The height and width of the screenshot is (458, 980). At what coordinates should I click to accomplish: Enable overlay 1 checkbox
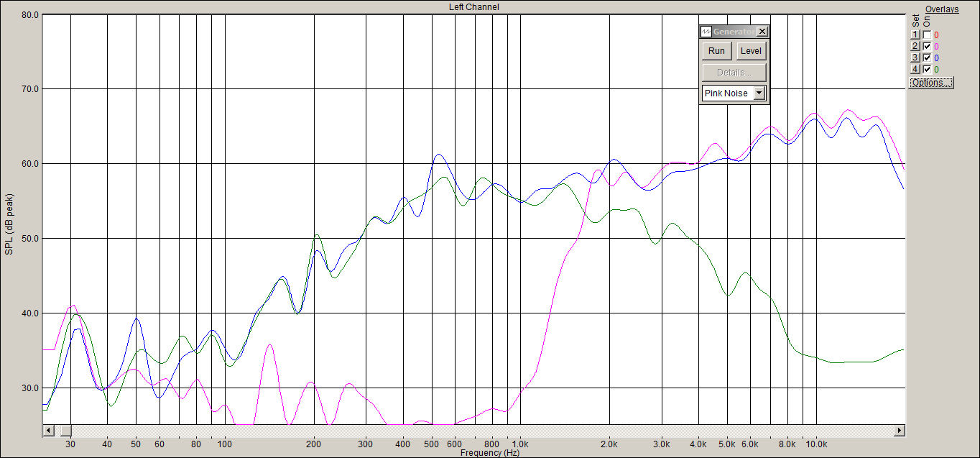pyautogui.click(x=927, y=35)
